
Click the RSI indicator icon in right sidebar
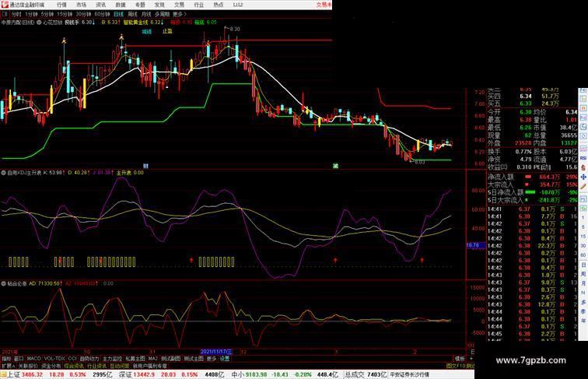coord(583,159)
